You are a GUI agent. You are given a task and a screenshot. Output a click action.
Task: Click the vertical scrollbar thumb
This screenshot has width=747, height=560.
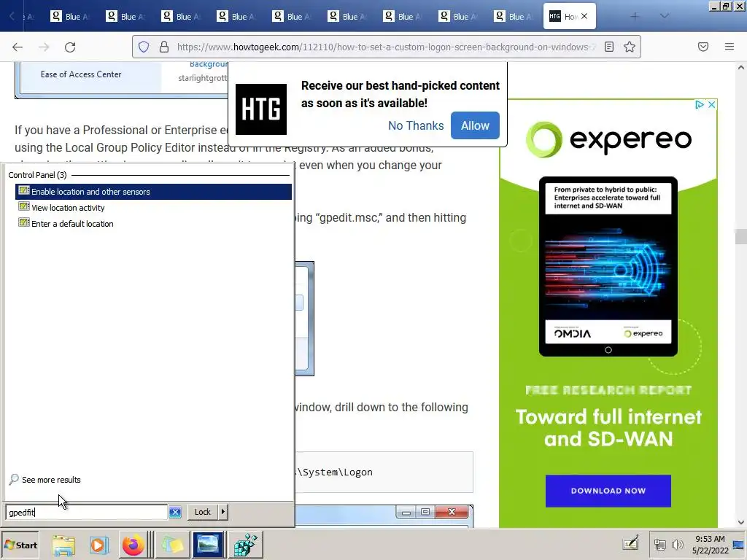(741, 237)
